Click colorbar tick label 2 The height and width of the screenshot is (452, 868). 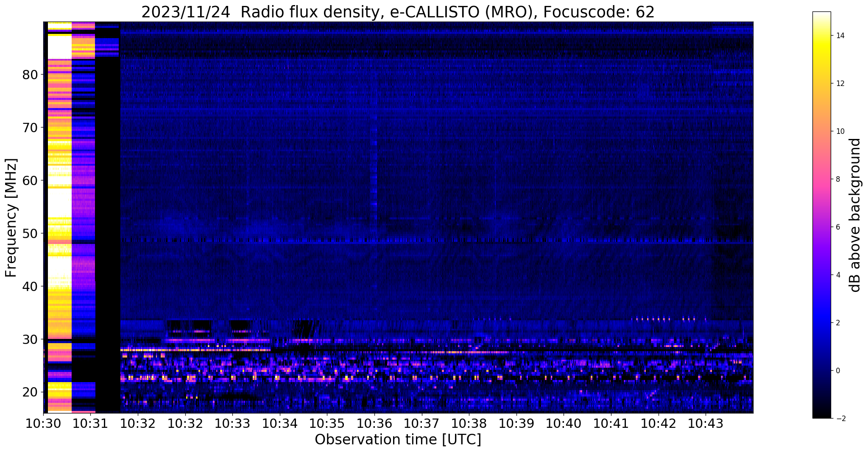coord(837,323)
